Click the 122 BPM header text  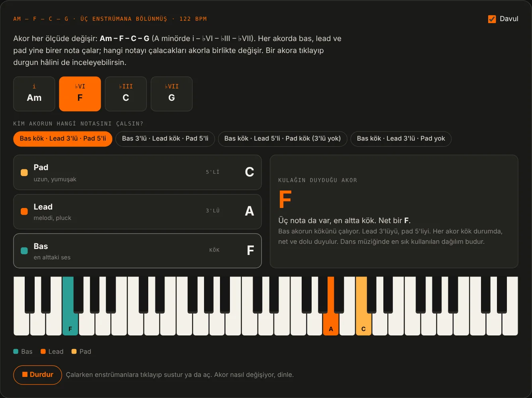coord(193,19)
